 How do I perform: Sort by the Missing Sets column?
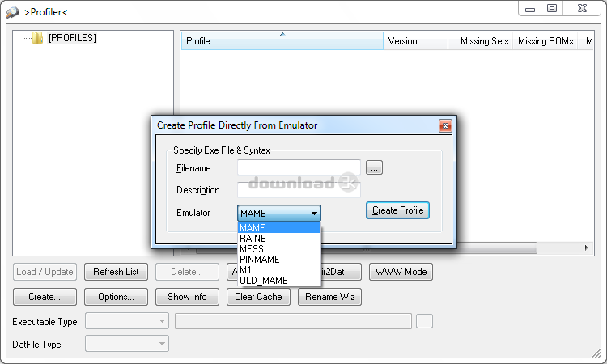(x=481, y=40)
